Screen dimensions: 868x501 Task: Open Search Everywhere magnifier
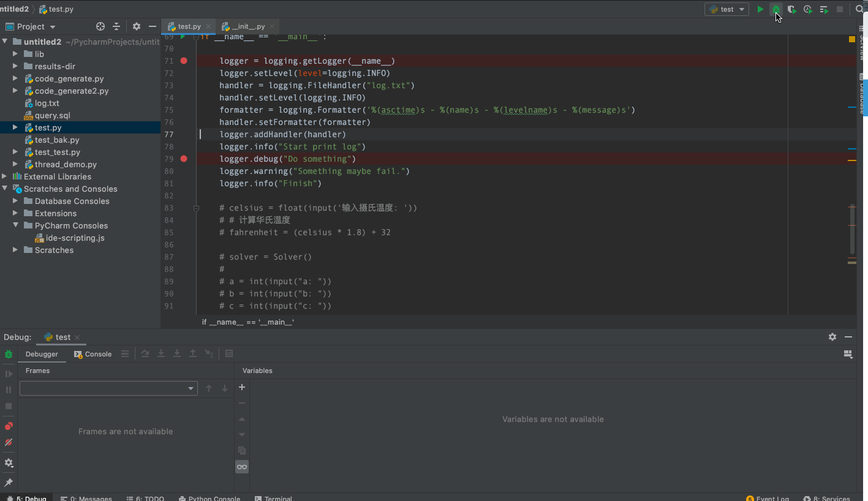point(859,9)
